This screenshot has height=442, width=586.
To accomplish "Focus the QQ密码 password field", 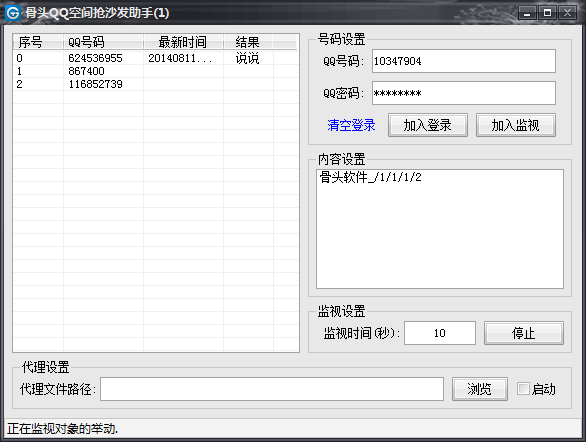I will coord(463,93).
